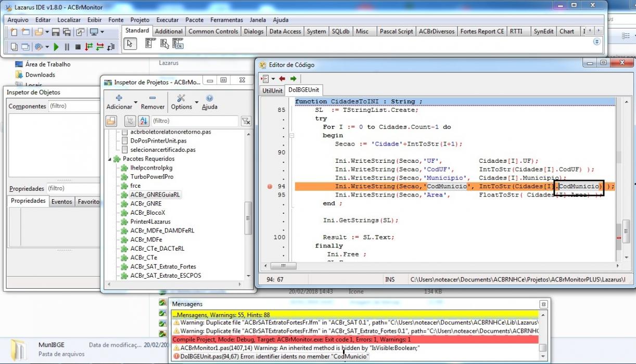Click Options in Project Inspector

click(x=181, y=102)
